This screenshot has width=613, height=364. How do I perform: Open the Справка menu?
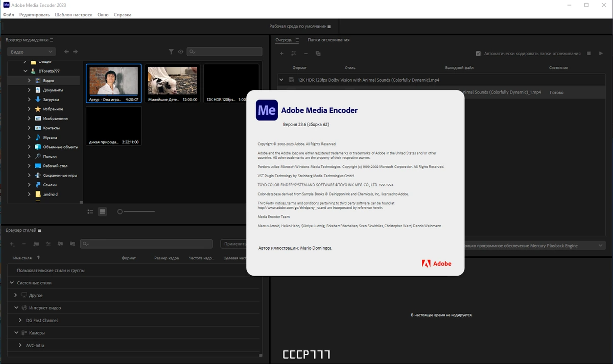coord(123,15)
